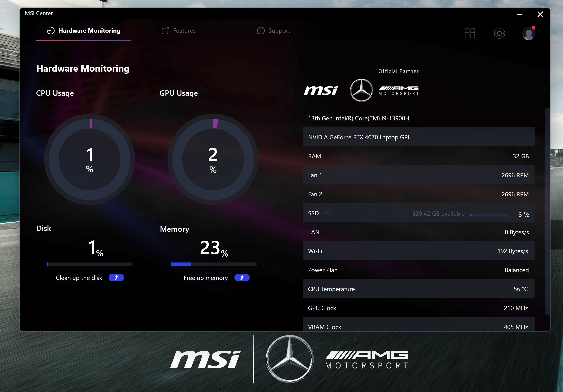Click the AMG Motorsport logo in MSI Center
The width and height of the screenshot is (563, 392).
(399, 90)
